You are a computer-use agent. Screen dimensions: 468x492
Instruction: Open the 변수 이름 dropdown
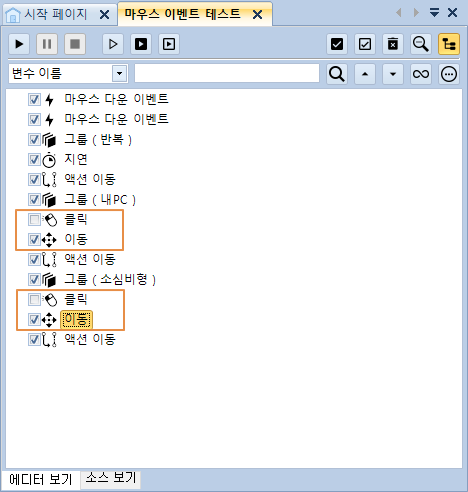point(119,73)
